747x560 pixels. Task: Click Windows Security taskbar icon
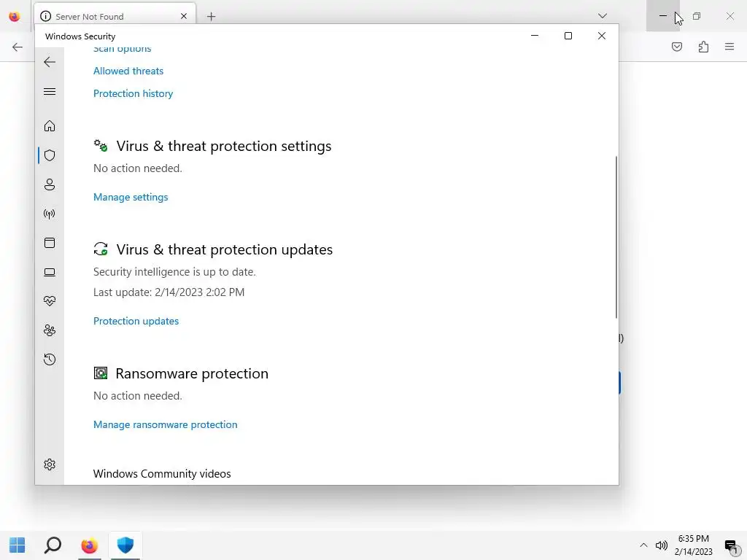pyautogui.click(x=125, y=545)
